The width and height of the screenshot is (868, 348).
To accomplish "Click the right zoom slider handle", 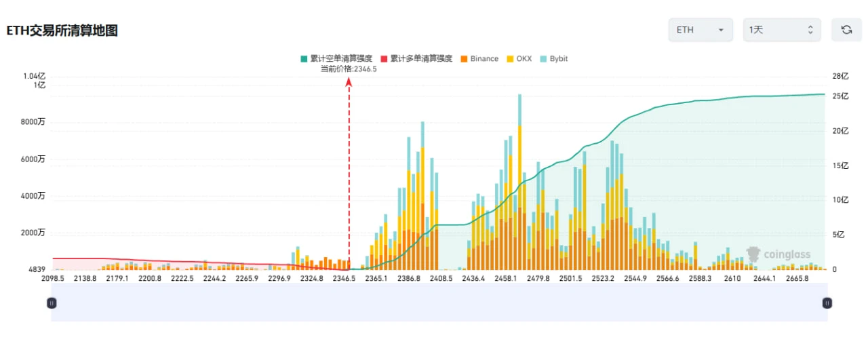I will point(827,303).
